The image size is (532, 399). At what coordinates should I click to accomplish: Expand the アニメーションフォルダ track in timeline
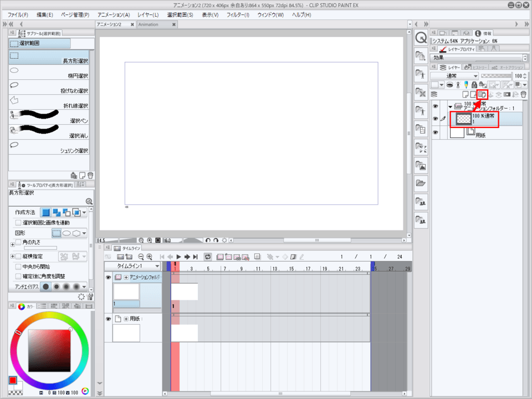coord(126,277)
